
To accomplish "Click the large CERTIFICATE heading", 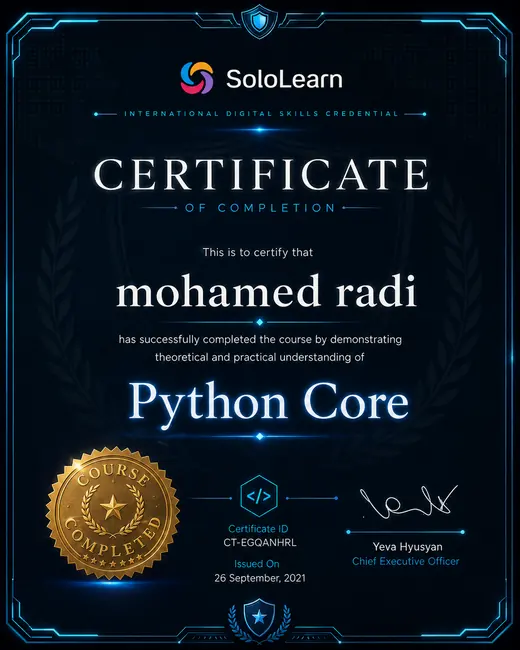I will point(261,175).
